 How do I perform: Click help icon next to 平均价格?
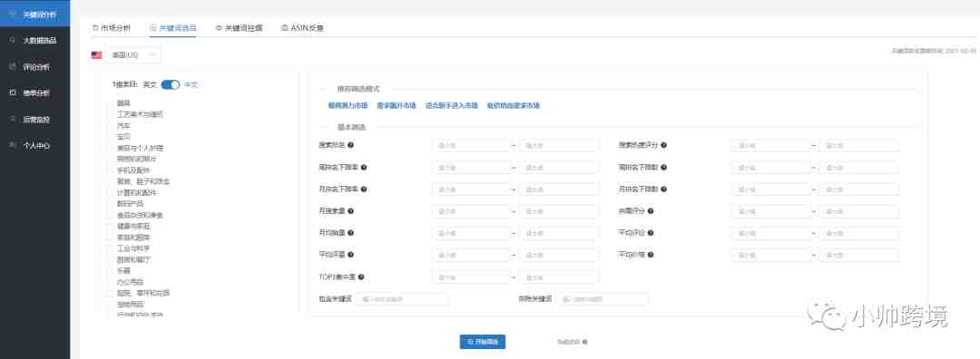651,255
